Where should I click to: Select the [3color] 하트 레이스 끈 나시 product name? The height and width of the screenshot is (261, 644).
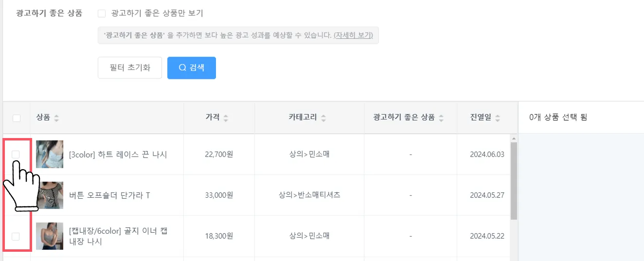(x=118, y=155)
